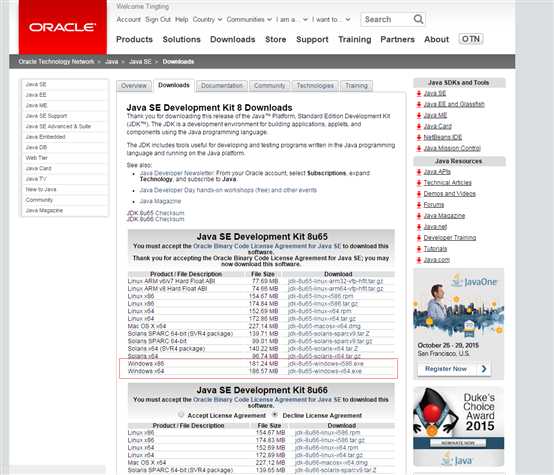This screenshot has height=475, width=554.
Task: Open Java Embedded in left sidebar
Action: click(45, 137)
